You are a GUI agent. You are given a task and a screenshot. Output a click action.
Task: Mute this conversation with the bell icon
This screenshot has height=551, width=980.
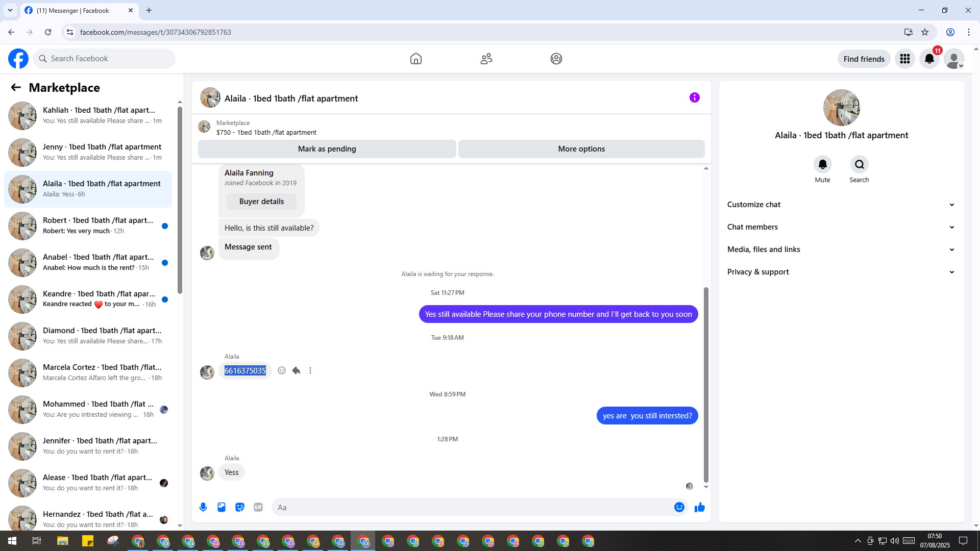[822, 164]
